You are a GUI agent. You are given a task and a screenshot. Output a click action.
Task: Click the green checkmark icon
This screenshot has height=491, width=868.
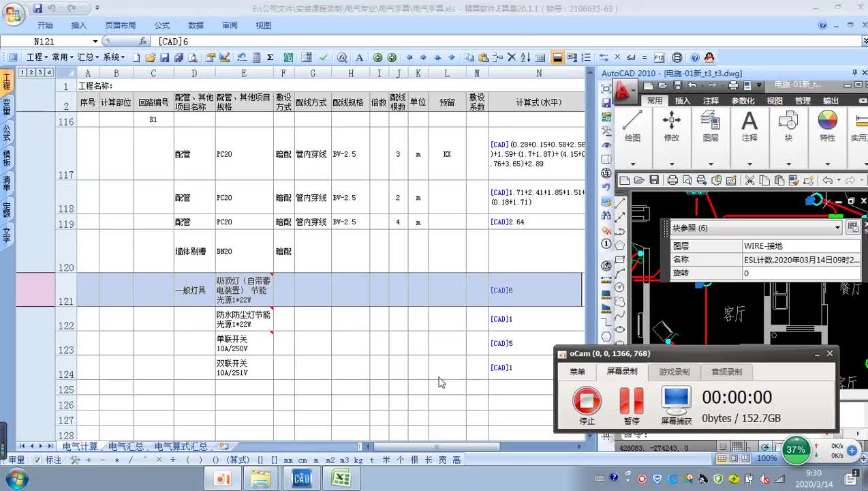[x=324, y=58]
